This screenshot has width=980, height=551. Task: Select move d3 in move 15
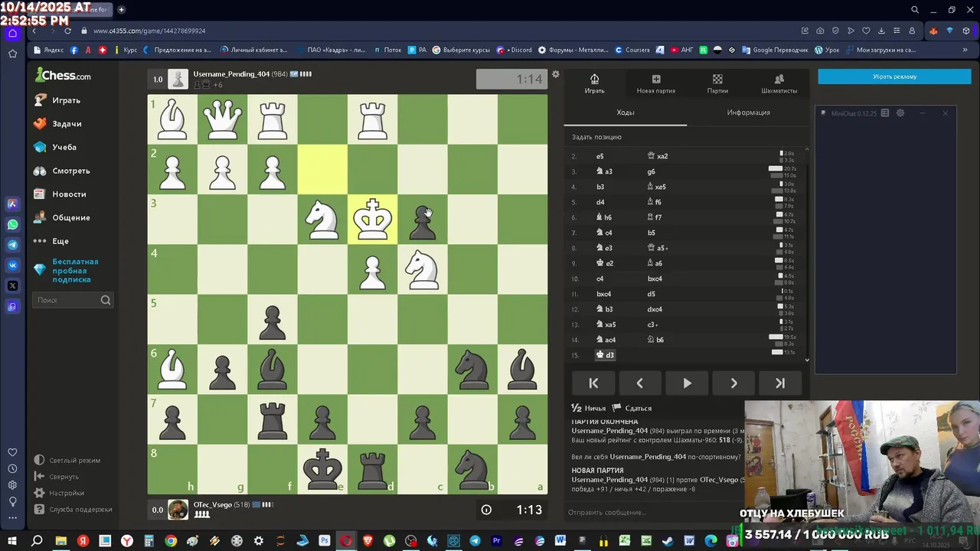605,355
